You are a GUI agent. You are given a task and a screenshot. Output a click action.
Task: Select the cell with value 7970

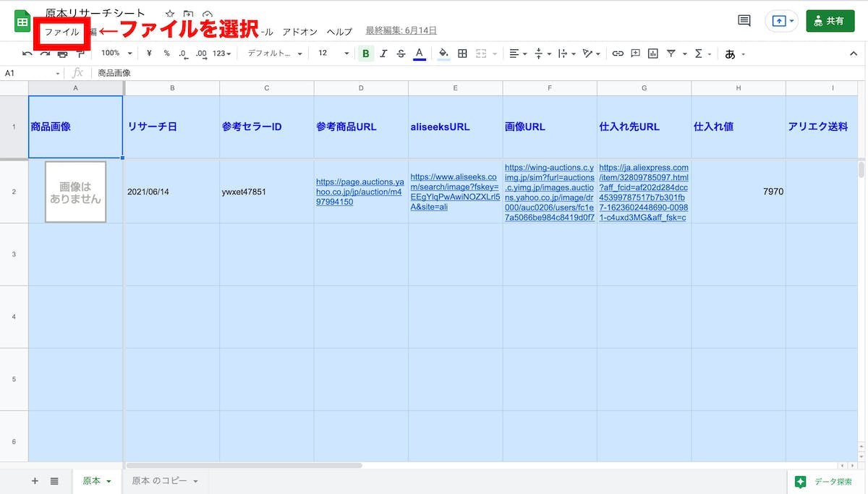pyautogui.click(x=739, y=192)
